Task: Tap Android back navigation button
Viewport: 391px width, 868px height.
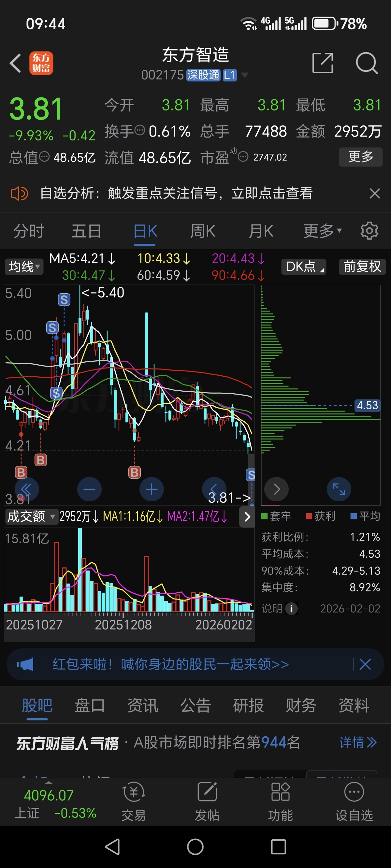Action: pyautogui.click(x=113, y=847)
